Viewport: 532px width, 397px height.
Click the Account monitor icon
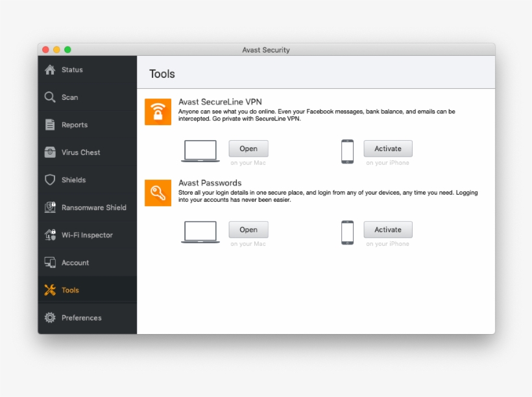point(50,262)
